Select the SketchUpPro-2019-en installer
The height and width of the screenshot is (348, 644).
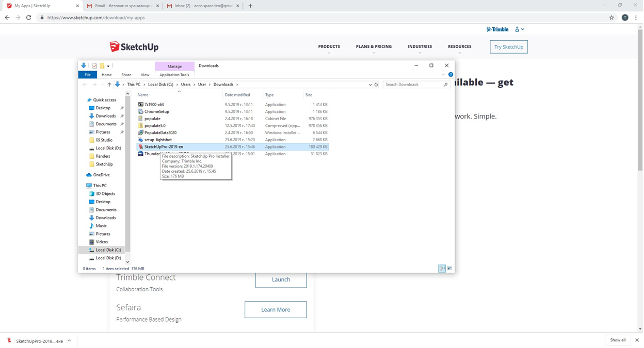(x=232, y=146)
